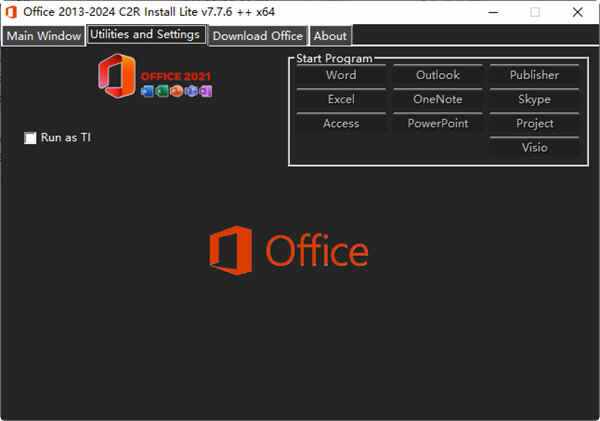This screenshot has width=600, height=421.
Task: Start PowerPoint from the program group
Action: [437, 123]
